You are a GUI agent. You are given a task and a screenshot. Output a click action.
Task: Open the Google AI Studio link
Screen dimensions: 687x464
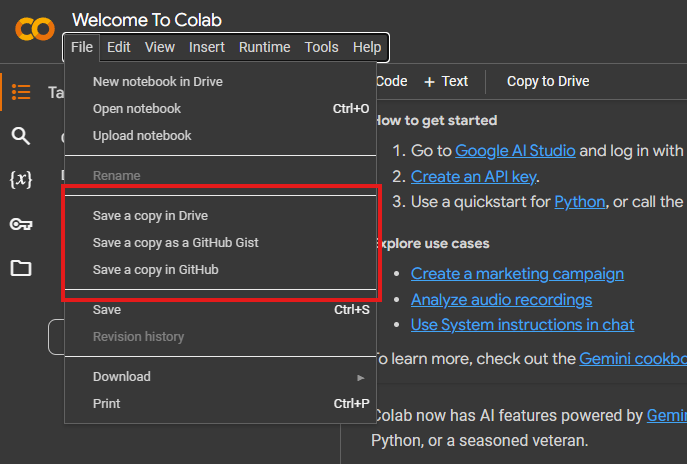pos(515,151)
